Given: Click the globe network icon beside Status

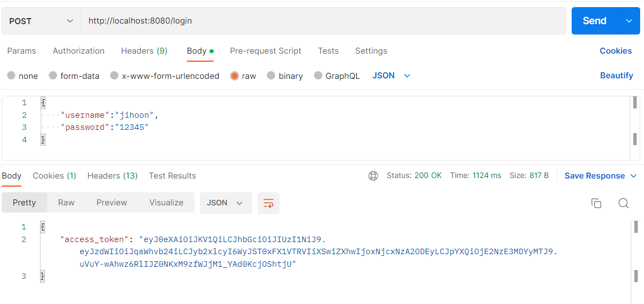Looking at the screenshot, I should tap(373, 176).
